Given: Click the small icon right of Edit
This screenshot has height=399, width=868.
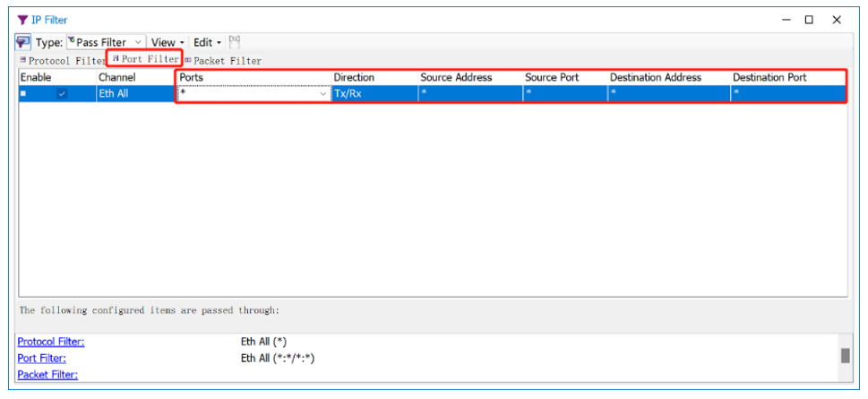Looking at the screenshot, I should point(235,41).
